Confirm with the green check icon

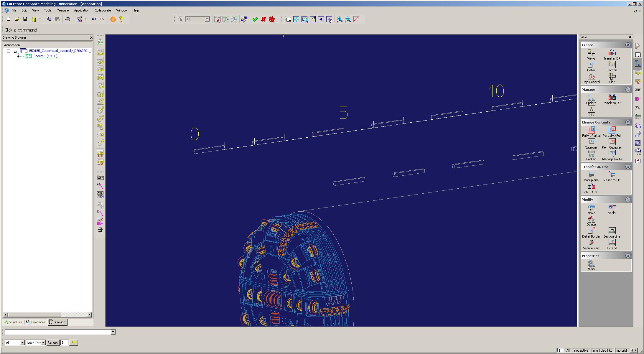pos(255,19)
